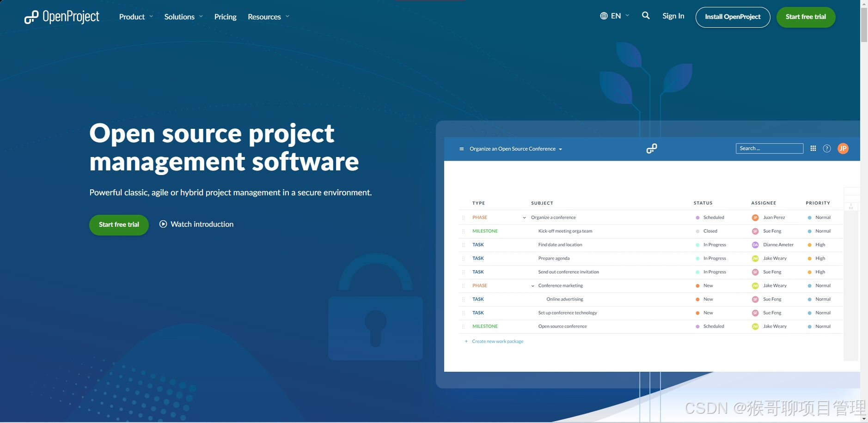Click the TYPE column header
868x423 pixels.
click(478, 203)
